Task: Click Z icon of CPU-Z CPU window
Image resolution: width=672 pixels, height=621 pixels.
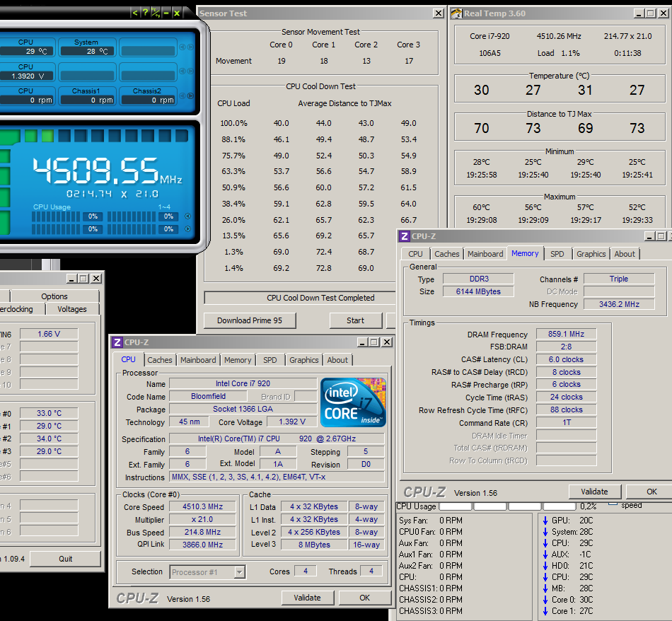Action: point(117,342)
